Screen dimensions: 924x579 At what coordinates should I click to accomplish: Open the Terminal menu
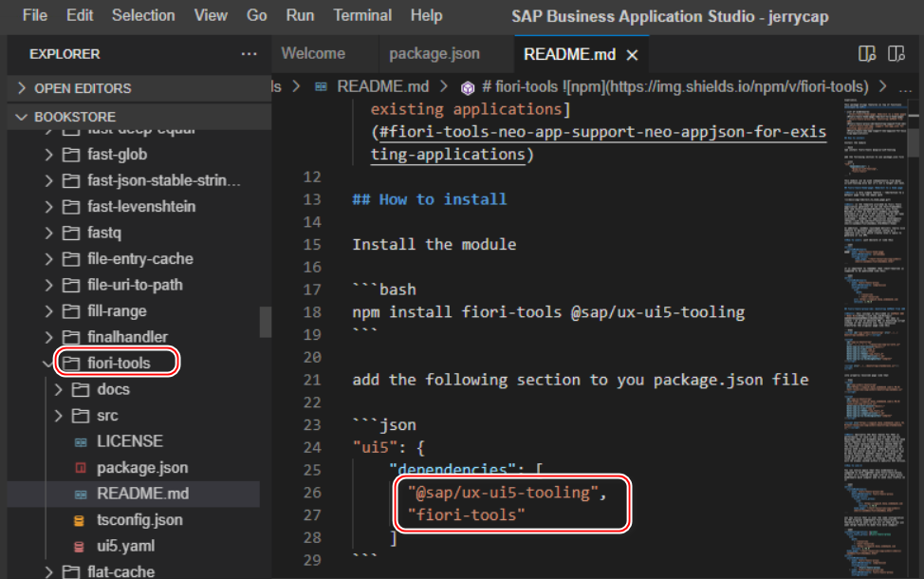point(362,15)
